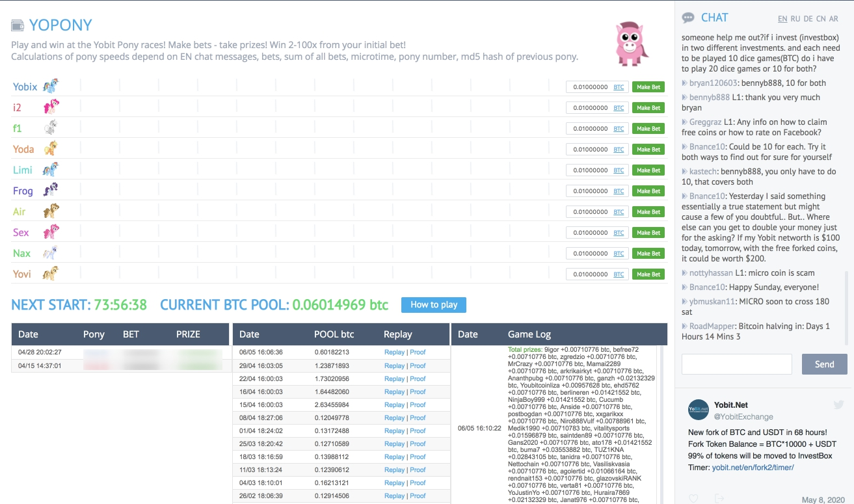
Task: Open the @YobitExchange Twitter handle
Action: click(x=743, y=417)
